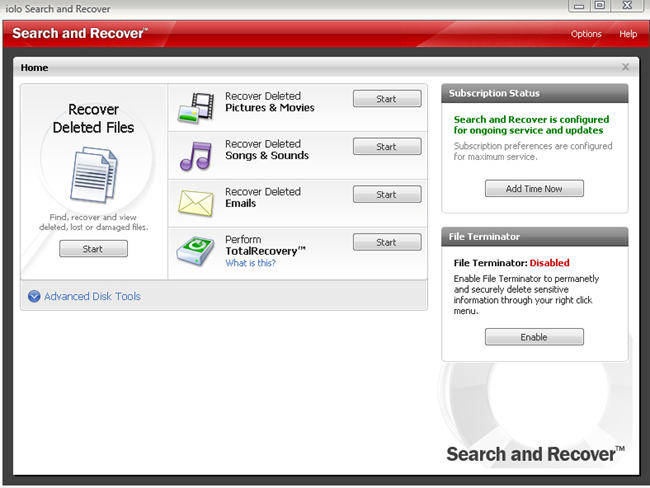Click the green TotalRecovery drive icon

196,251
